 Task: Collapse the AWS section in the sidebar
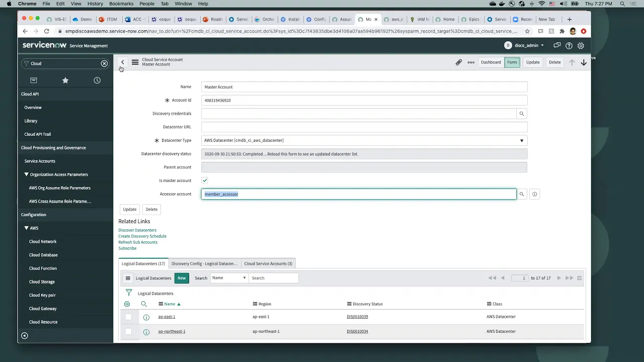click(26, 228)
